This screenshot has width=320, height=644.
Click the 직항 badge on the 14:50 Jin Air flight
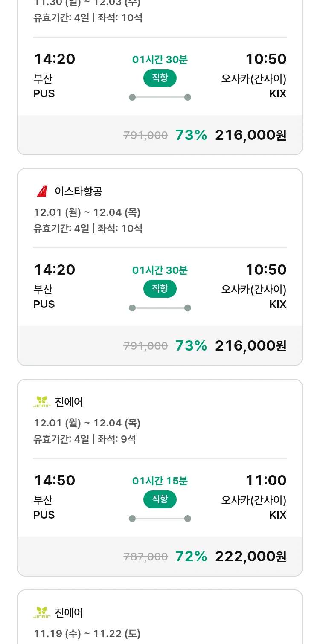[x=160, y=499]
